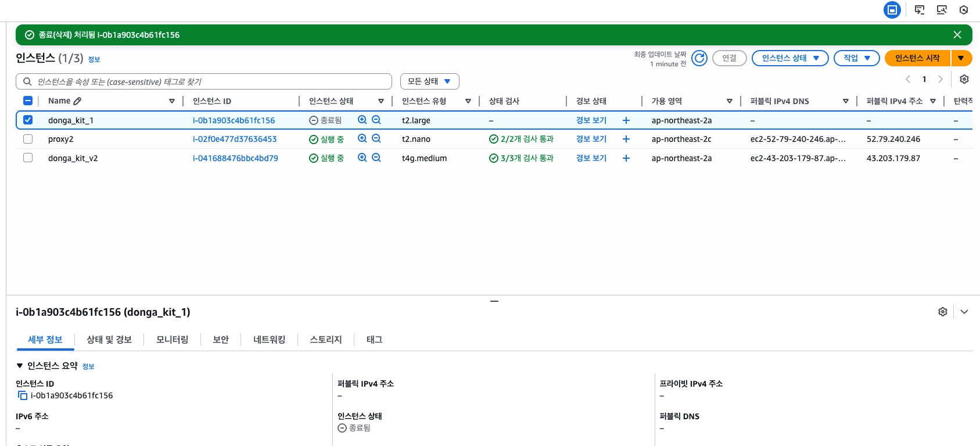Edit Name column pencil icon
This screenshot has width=980, height=446.
coord(77,101)
